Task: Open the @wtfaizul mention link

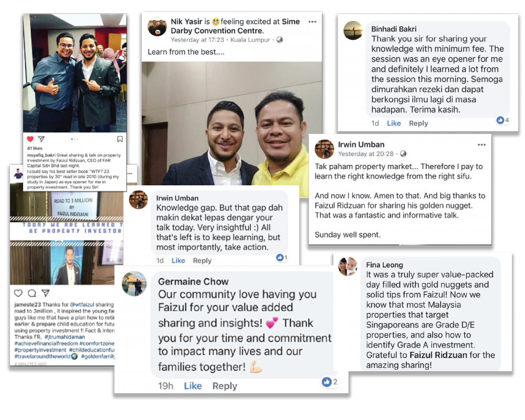Action: (82, 304)
